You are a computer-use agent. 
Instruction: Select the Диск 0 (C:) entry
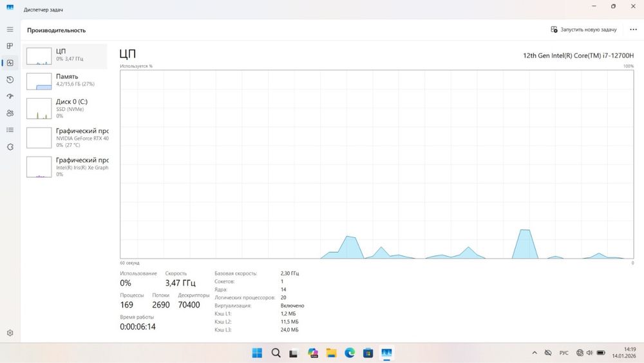point(66,108)
